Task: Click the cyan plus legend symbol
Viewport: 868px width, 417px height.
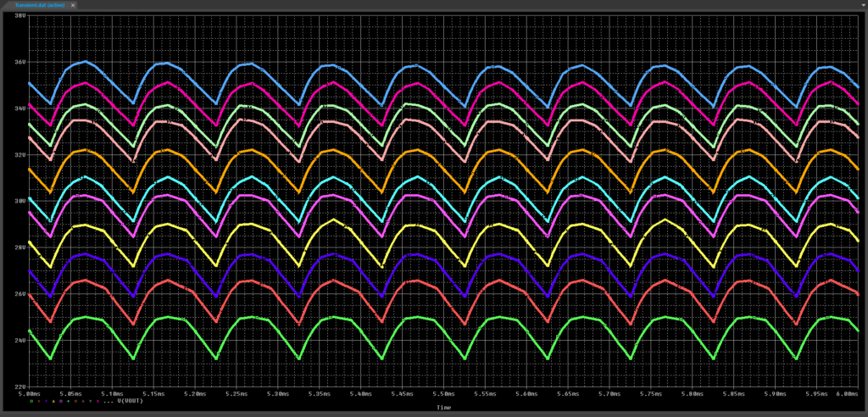Action: [68, 401]
